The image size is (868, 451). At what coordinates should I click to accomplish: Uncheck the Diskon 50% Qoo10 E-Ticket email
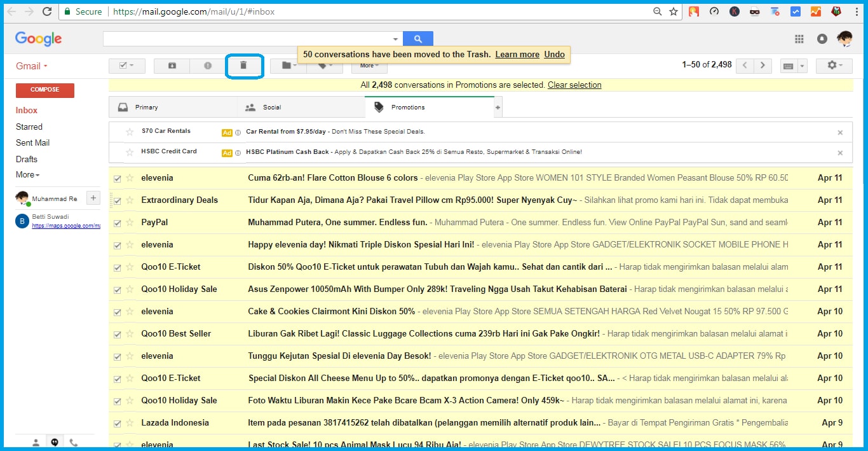(117, 268)
